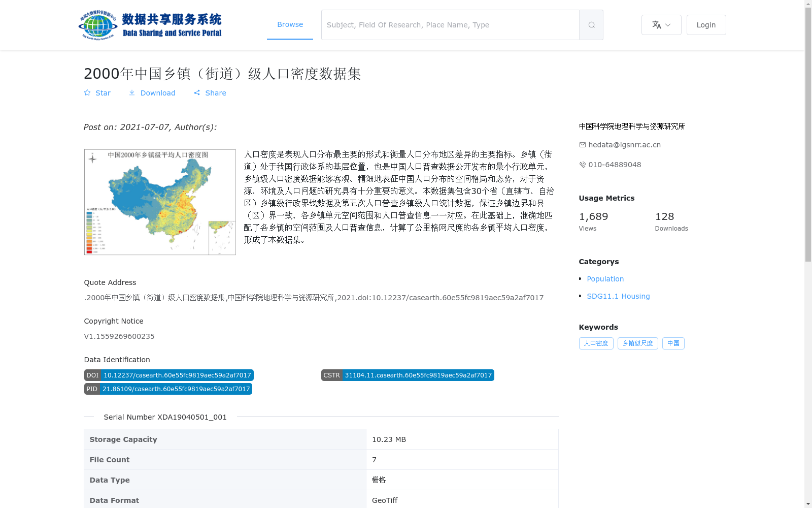Click the phone icon next to 010-64889048
812x508 pixels.
pyautogui.click(x=582, y=164)
